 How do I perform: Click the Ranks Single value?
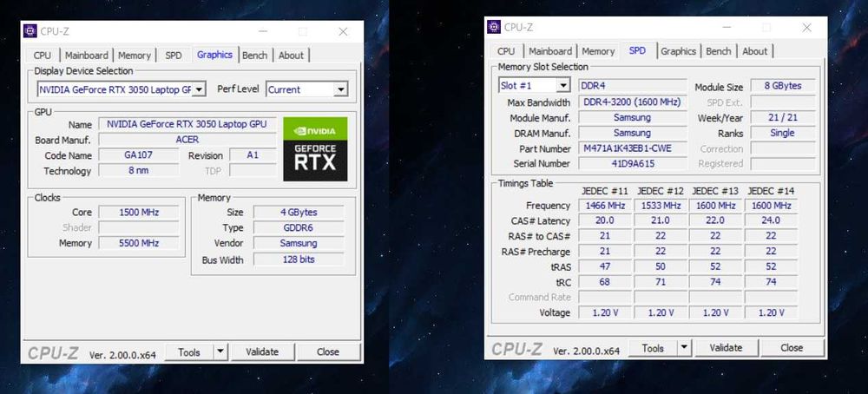click(782, 133)
